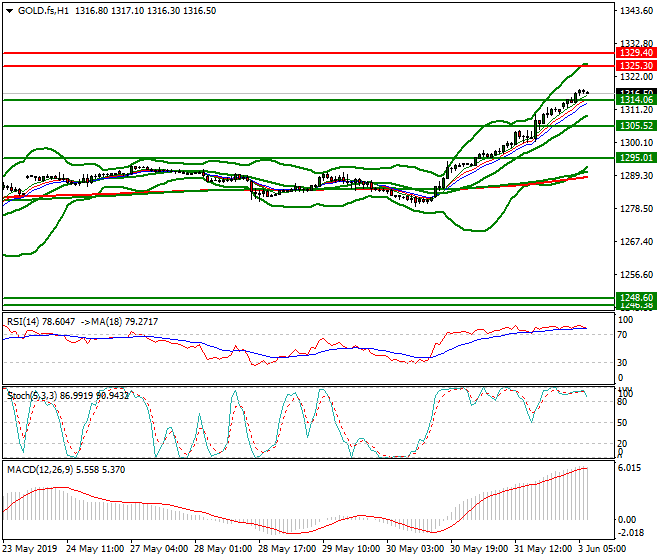This screenshot has width=660, height=560.
Task: Click the 31 May 12:00 time label
Action: coord(543,549)
